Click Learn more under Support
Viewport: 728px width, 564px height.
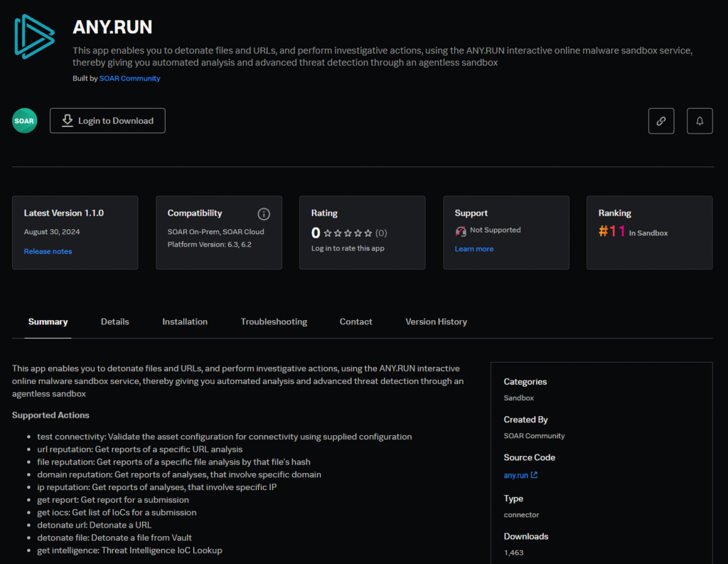[473, 249]
